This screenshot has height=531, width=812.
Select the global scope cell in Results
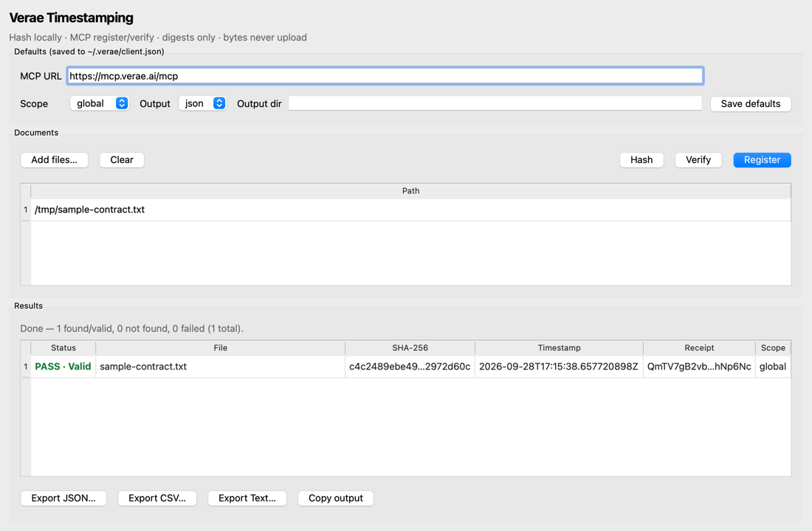point(773,367)
